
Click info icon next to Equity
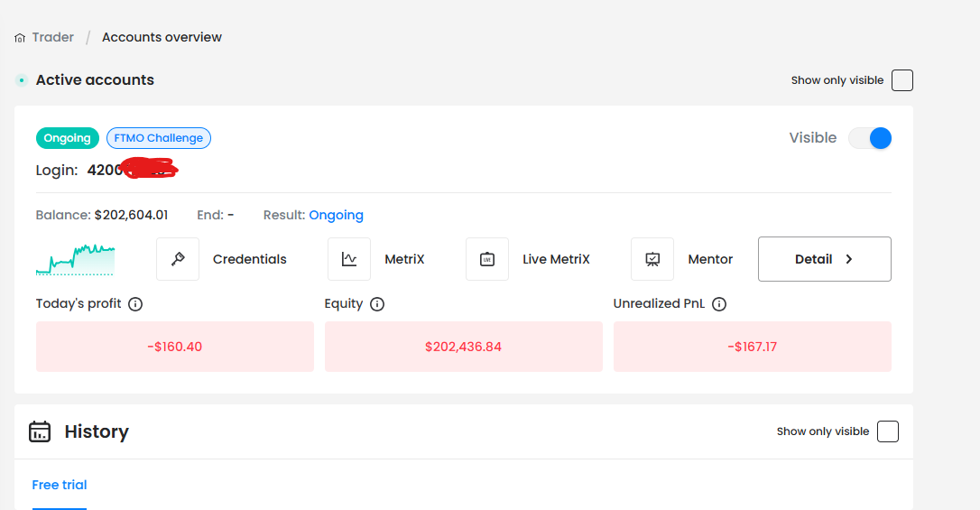(x=377, y=304)
